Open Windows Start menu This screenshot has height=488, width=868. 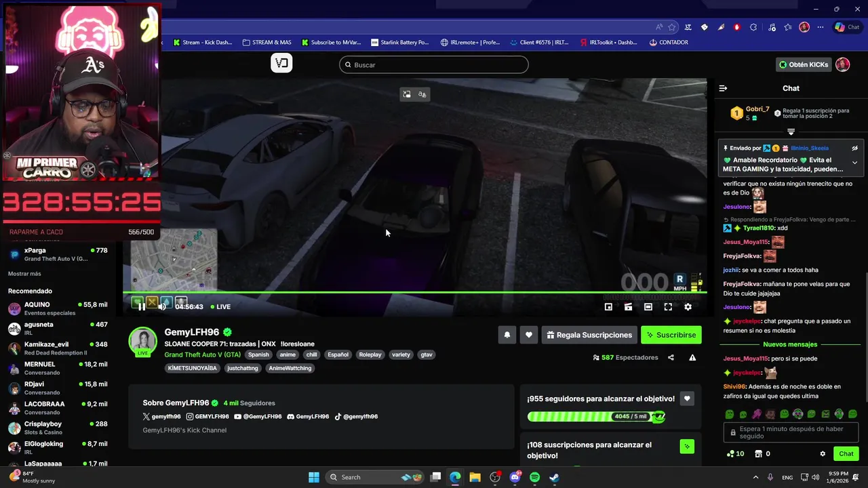tap(313, 477)
